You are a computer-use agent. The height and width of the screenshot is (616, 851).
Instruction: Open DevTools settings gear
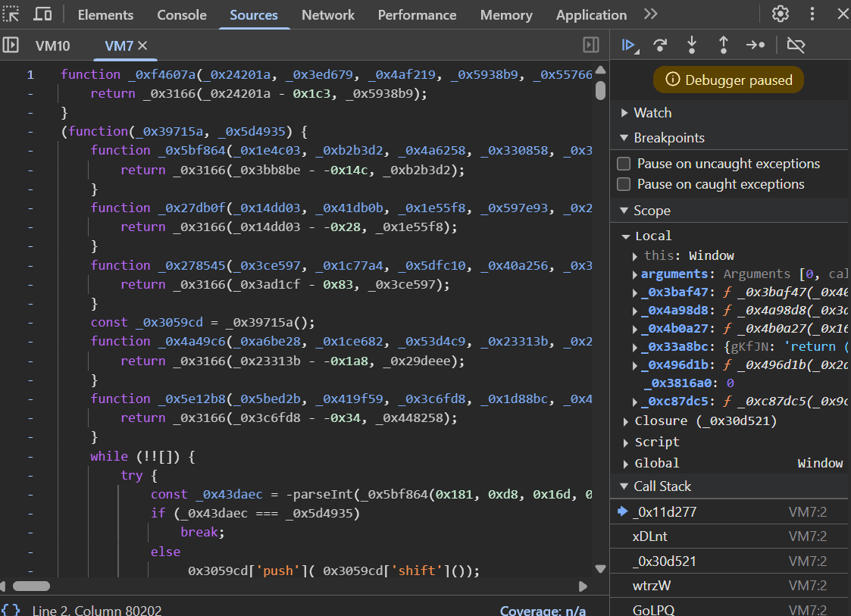coord(780,14)
